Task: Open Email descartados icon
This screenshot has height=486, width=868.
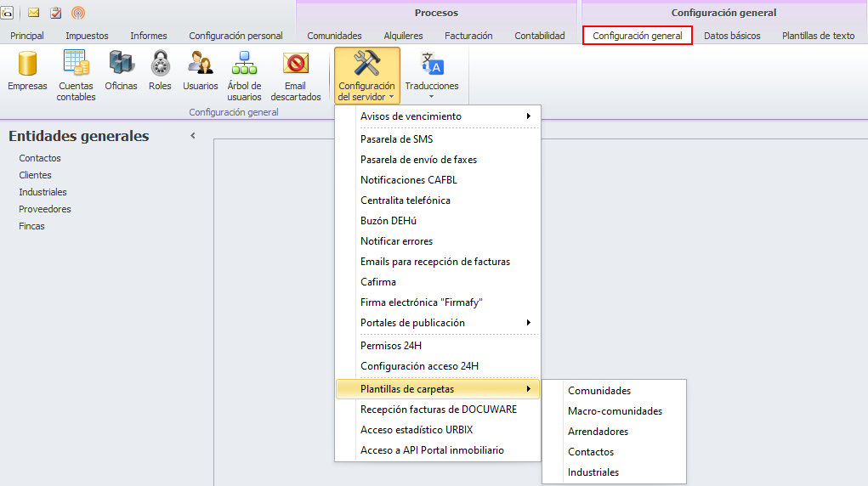Action: [x=296, y=75]
